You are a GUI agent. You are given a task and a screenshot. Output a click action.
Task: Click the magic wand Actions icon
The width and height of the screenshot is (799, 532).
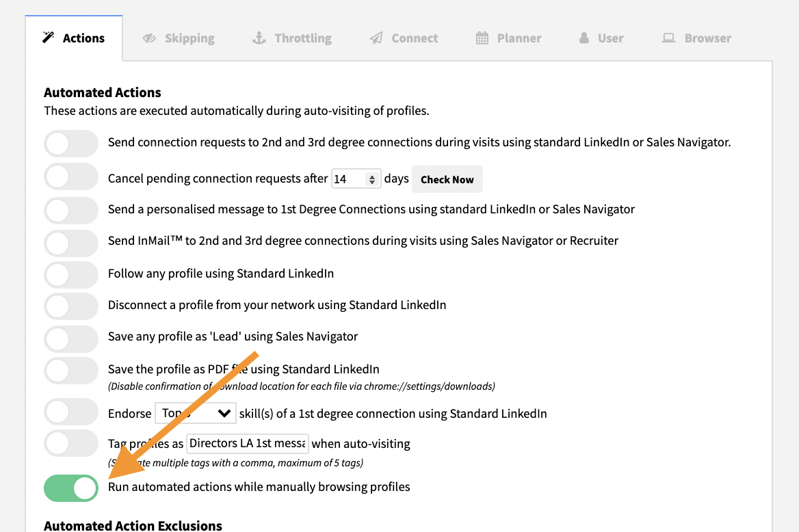click(48, 38)
